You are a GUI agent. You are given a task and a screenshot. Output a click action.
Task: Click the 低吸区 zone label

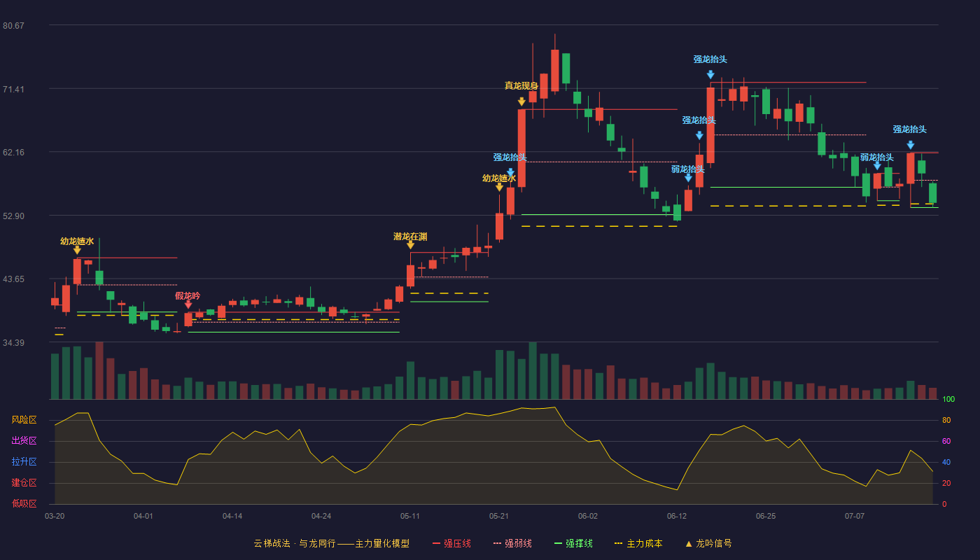(x=24, y=503)
